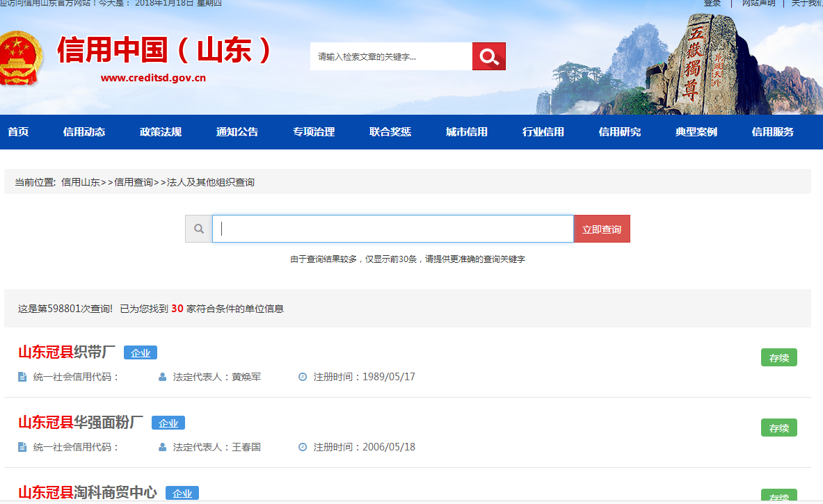Click clock icon beside 1989/05/17
The height and width of the screenshot is (504, 823).
[x=303, y=377]
